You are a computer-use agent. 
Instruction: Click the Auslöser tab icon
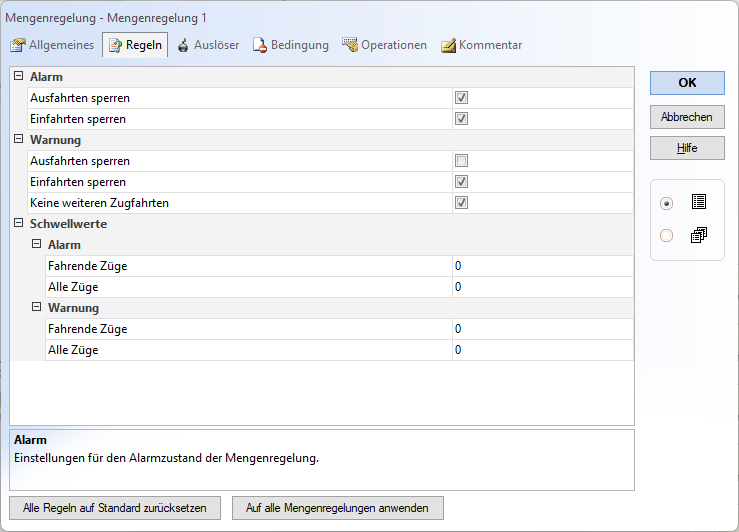[x=183, y=45]
